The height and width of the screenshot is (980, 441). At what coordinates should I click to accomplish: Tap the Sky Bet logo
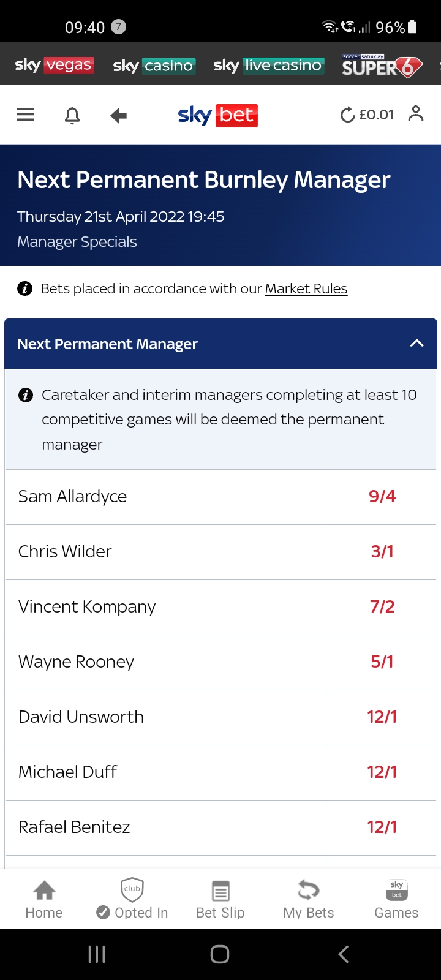(217, 115)
